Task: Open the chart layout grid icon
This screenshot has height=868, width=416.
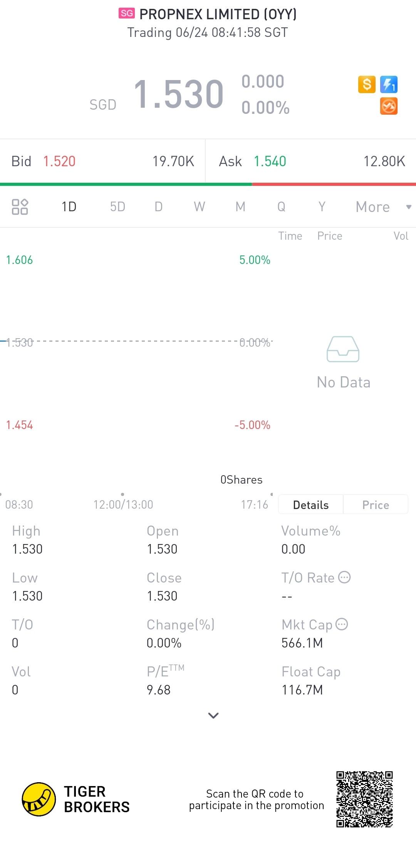Action: click(20, 207)
